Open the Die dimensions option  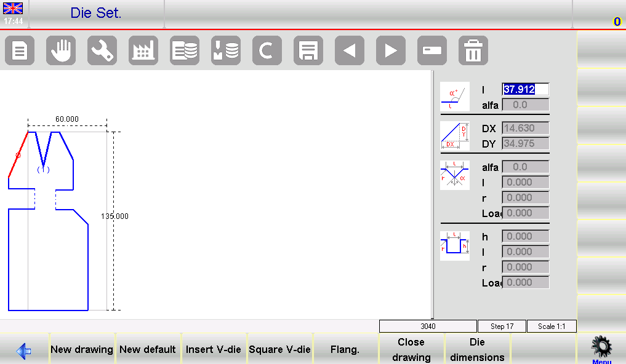tap(477, 349)
